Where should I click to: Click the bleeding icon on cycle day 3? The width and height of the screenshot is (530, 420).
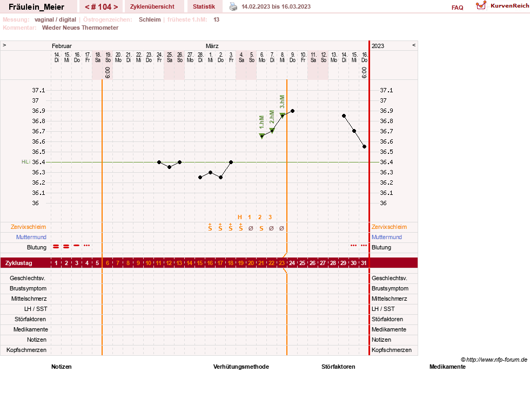pos(76,246)
